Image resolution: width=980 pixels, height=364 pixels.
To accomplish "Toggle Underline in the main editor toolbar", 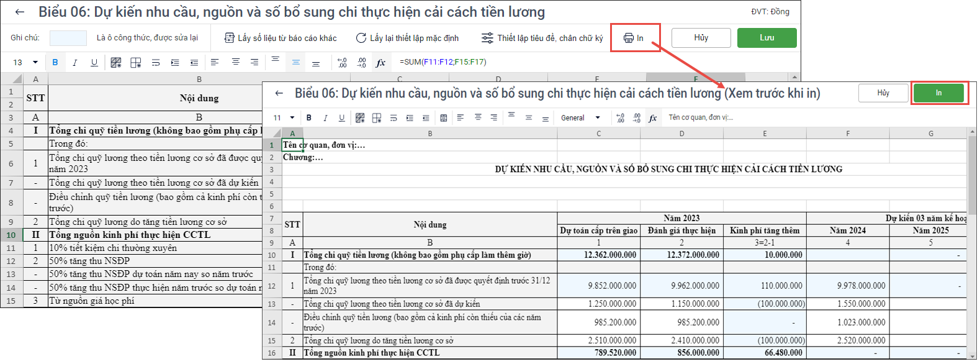I will point(94,62).
